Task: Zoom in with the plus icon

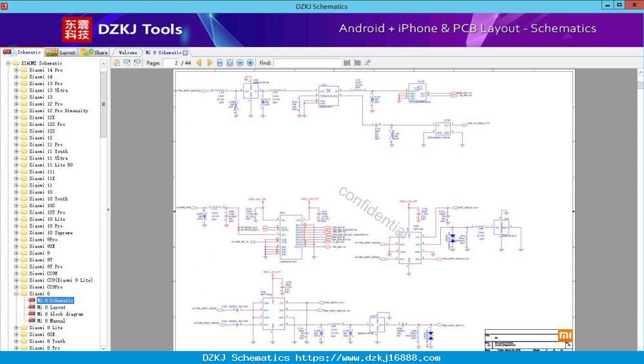Action: click(250, 63)
